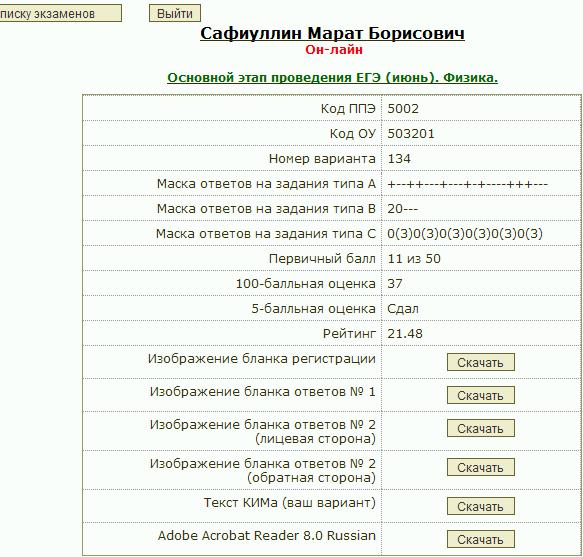Screen dimensions: 583x557
Task: Click the variant number 134
Action: click(399, 159)
